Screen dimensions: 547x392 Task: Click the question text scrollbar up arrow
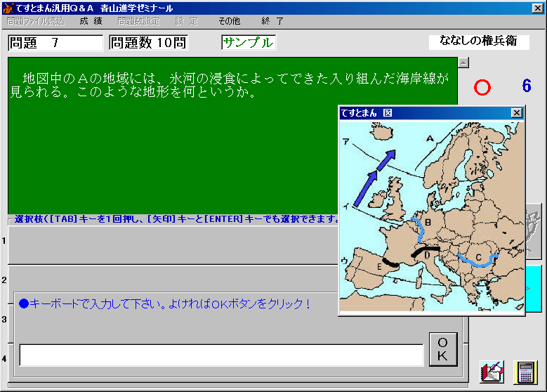pyautogui.click(x=463, y=63)
